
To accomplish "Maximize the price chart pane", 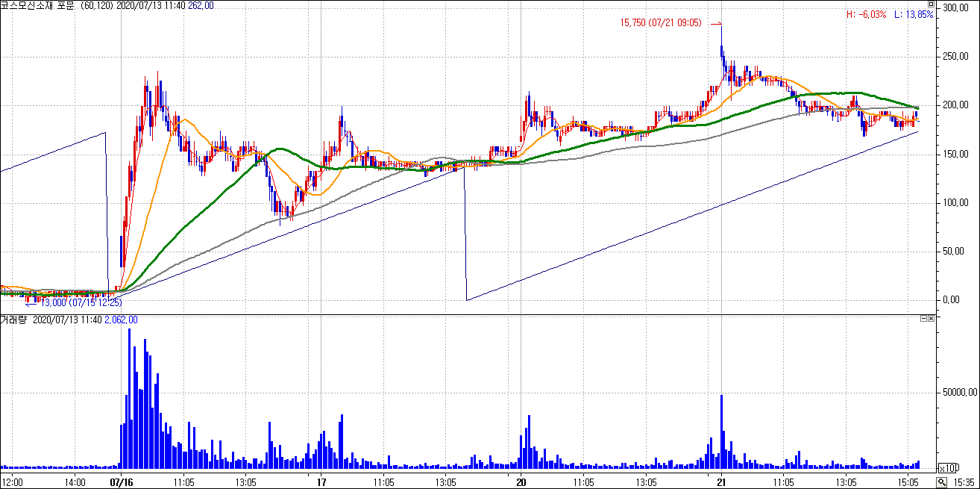I will [929, 4].
